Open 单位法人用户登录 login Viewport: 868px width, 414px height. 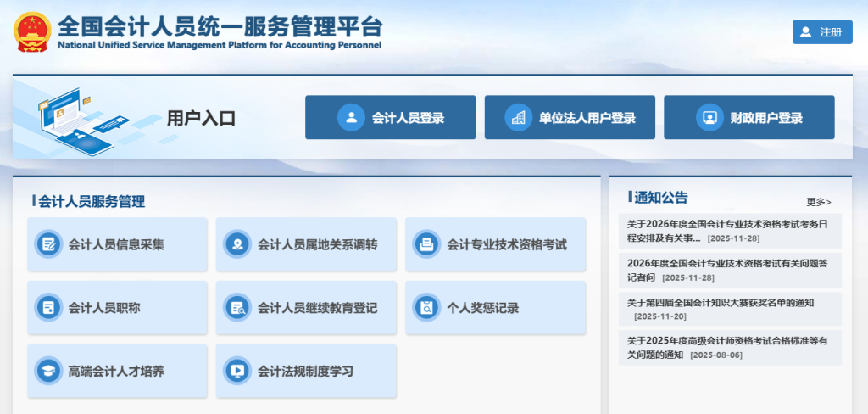570,117
